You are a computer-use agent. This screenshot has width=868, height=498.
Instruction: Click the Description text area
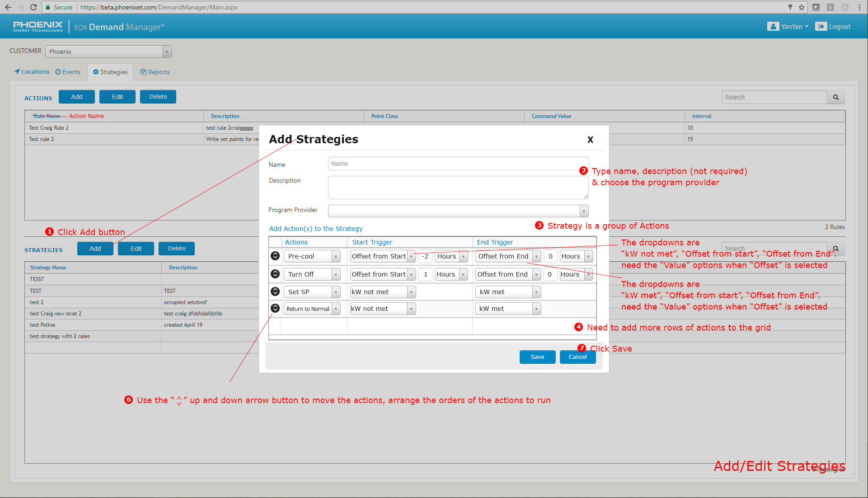[457, 187]
